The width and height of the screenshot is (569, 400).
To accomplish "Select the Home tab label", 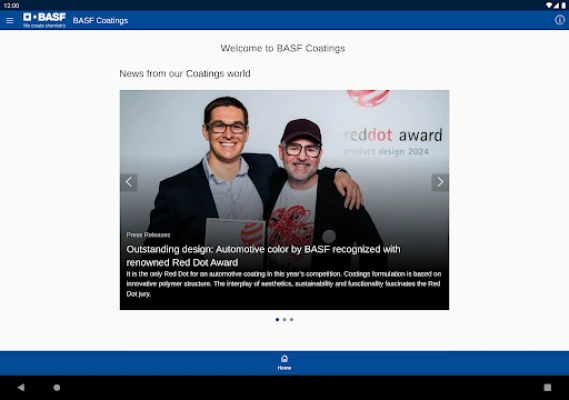I will pos(284,368).
